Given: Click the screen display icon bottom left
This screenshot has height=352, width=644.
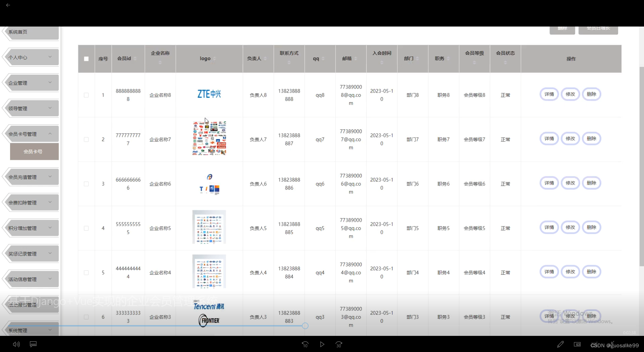Looking at the screenshot, I should coord(33,344).
